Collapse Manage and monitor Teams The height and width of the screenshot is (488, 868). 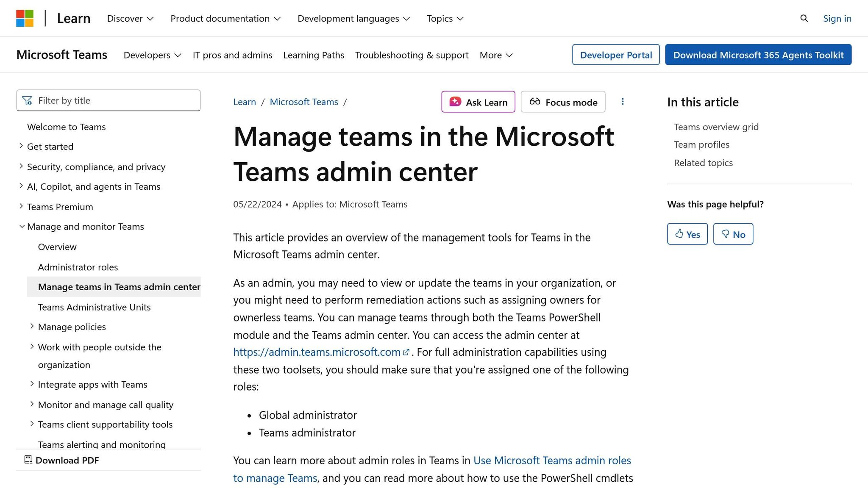tap(22, 227)
